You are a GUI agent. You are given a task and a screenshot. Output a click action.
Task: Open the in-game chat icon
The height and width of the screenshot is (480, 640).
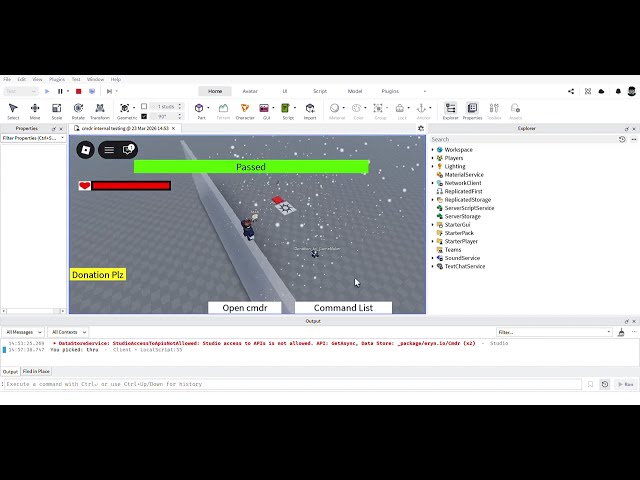pos(128,150)
